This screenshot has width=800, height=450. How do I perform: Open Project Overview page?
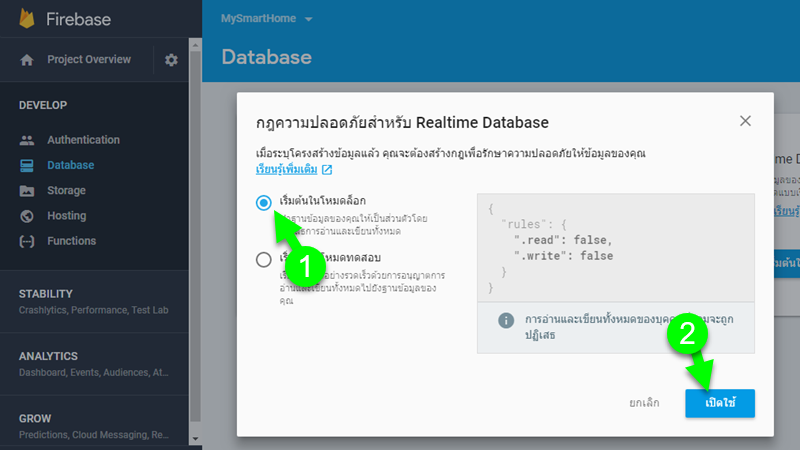pyautogui.click(x=89, y=59)
